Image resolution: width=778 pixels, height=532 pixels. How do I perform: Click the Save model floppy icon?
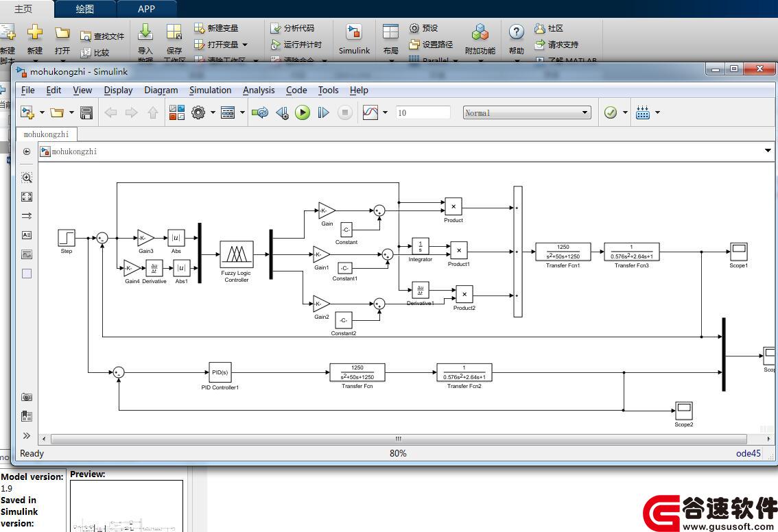pyautogui.click(x=86, y=112)
